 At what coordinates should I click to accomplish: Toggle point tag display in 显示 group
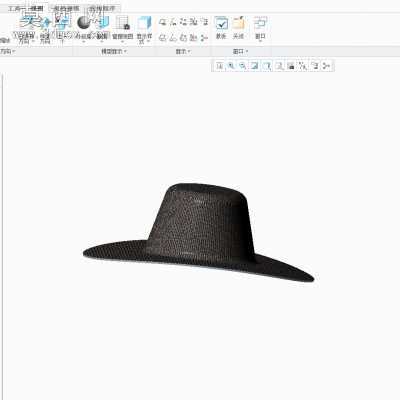[183, 38]
